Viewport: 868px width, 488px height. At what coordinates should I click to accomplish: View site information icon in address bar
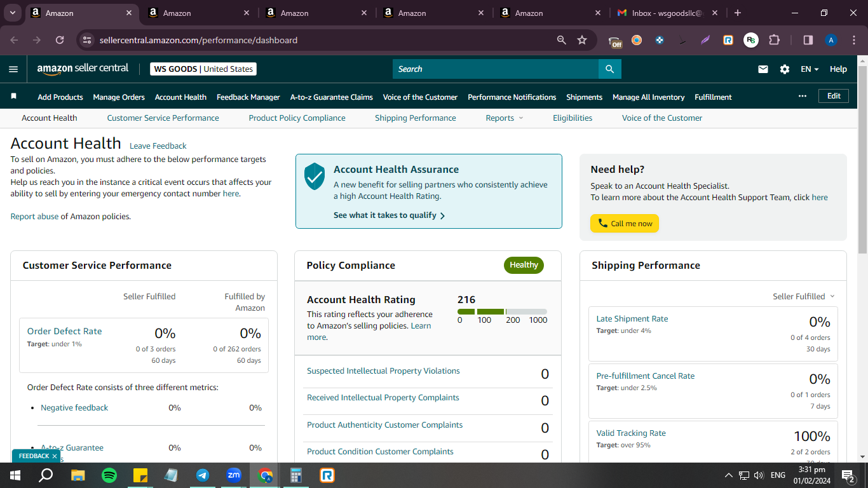pos(87,40)
